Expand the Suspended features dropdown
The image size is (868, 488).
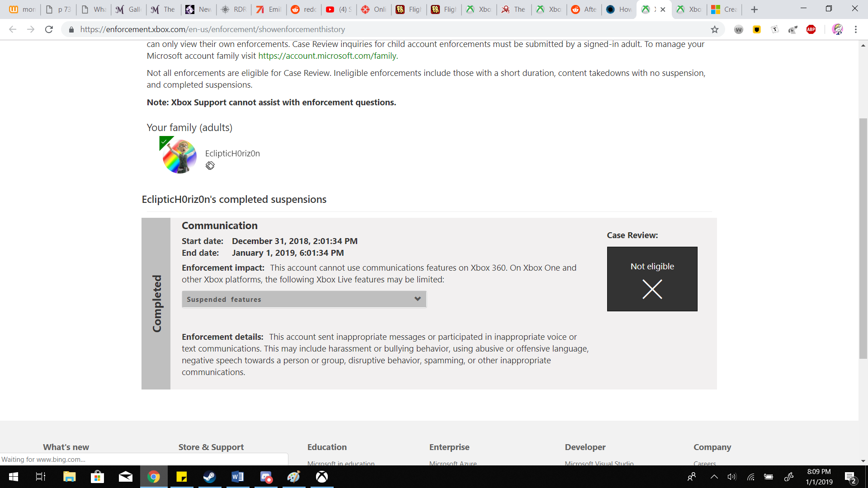(304, 299)
